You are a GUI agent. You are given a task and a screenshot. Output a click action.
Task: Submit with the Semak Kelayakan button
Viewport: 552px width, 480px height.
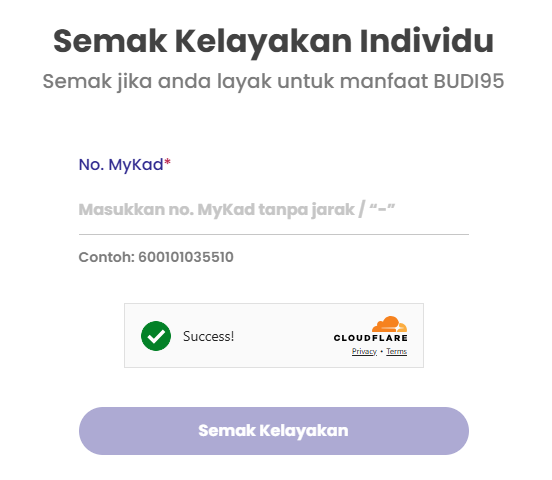[274, 431]
